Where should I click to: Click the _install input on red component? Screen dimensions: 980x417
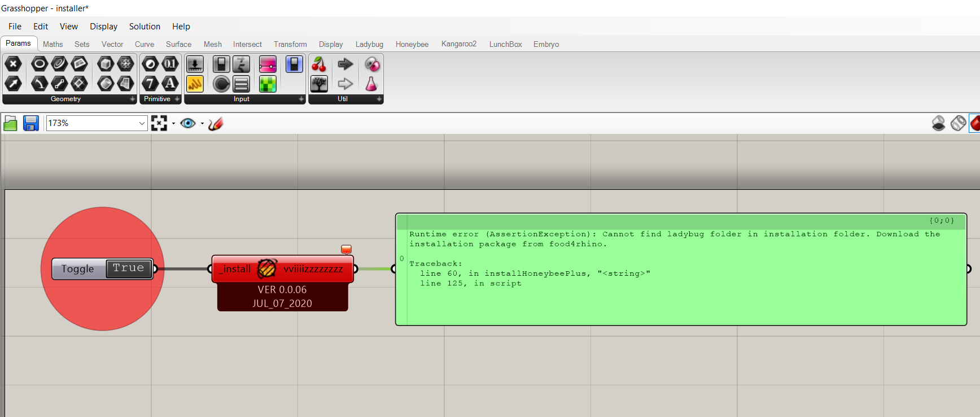[x=235, y=269]
